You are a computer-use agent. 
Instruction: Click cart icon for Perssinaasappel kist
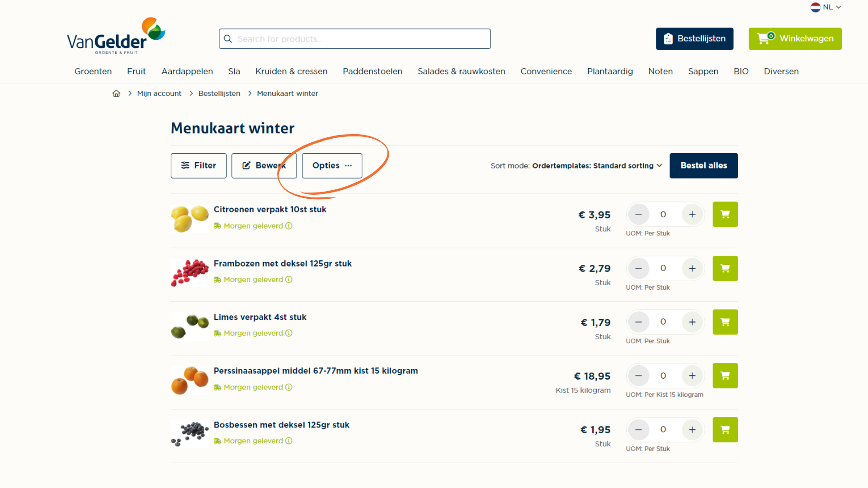pos(725,375)
